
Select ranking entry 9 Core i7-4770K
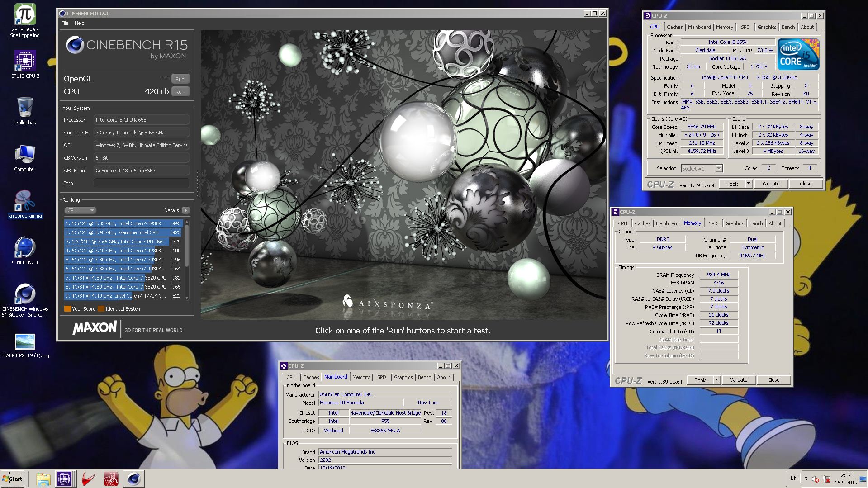pyautogui.click(x=123, y=296)
